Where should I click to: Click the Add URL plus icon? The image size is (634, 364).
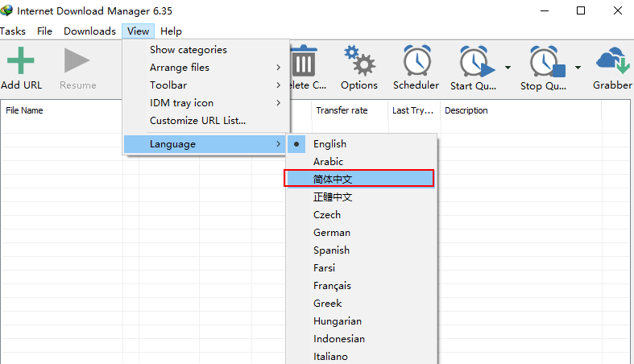(21, 60)
